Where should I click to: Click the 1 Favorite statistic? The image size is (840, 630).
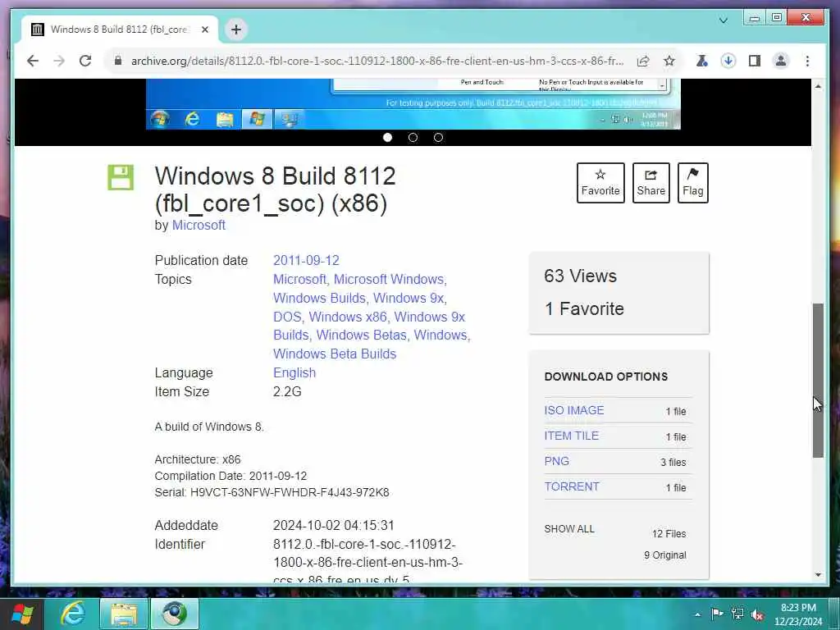584,308
